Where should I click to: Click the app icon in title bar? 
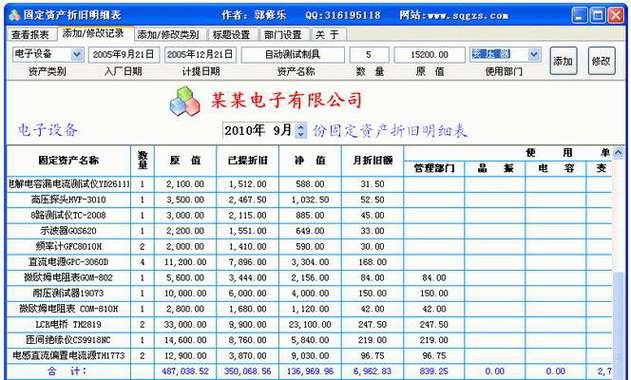tap(14, 15)
